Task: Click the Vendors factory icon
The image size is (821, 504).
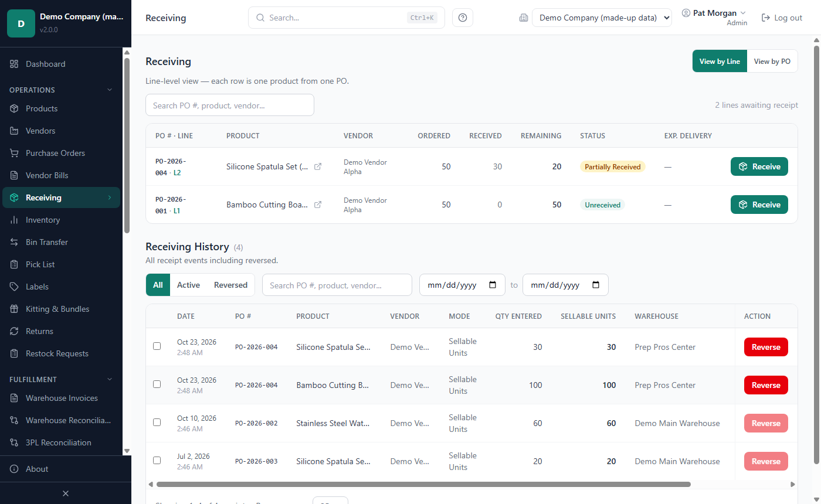Action: point(14,131)
